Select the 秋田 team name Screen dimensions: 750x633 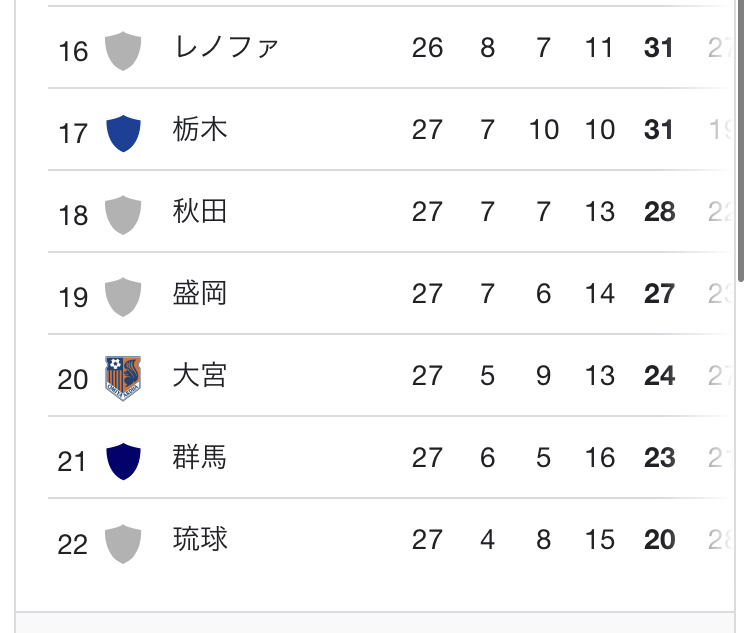(200, 212)
